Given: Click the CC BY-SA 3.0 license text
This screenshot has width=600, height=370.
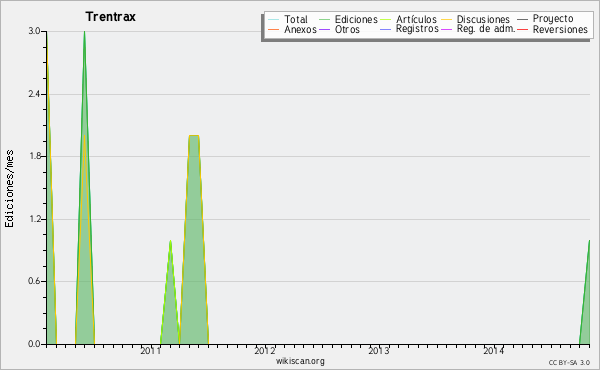Looking at the screenshot, I should tap(569, 363).
